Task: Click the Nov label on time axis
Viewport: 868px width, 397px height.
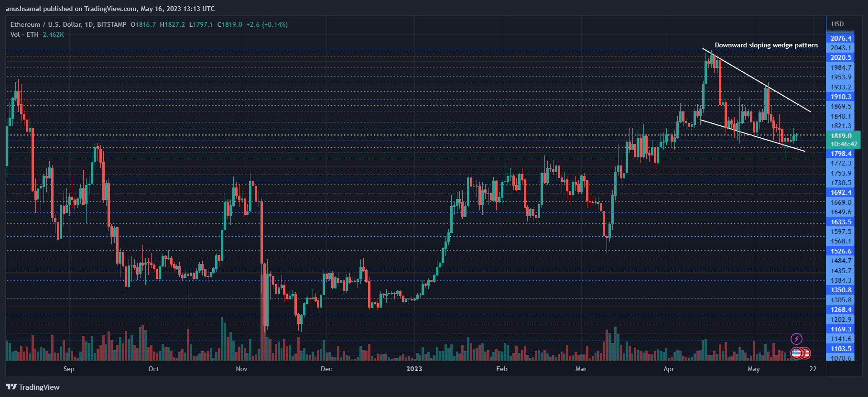Action: pyautogui.click(x=241, y=369)
